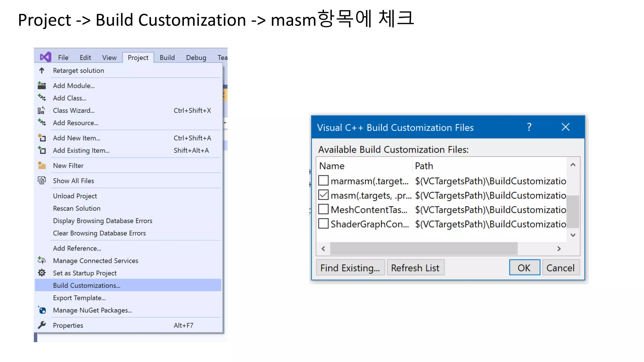Open the Edit menu
The image size is (644, 362).
[x=85, y=58]
